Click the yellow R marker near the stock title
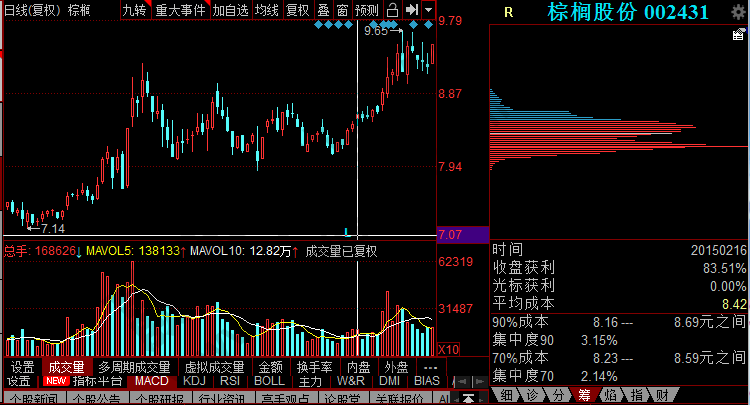 pyautogui.click(x=509, y=13)
